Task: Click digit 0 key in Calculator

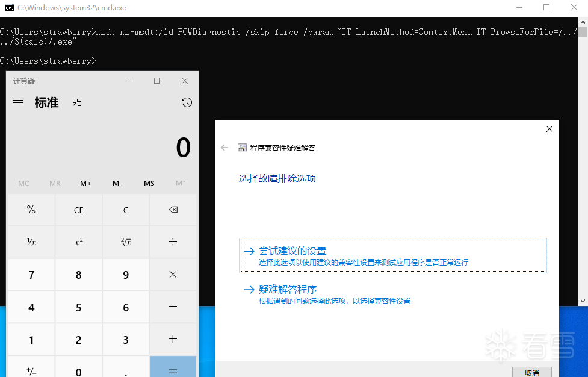Action: tap(79, 367)
